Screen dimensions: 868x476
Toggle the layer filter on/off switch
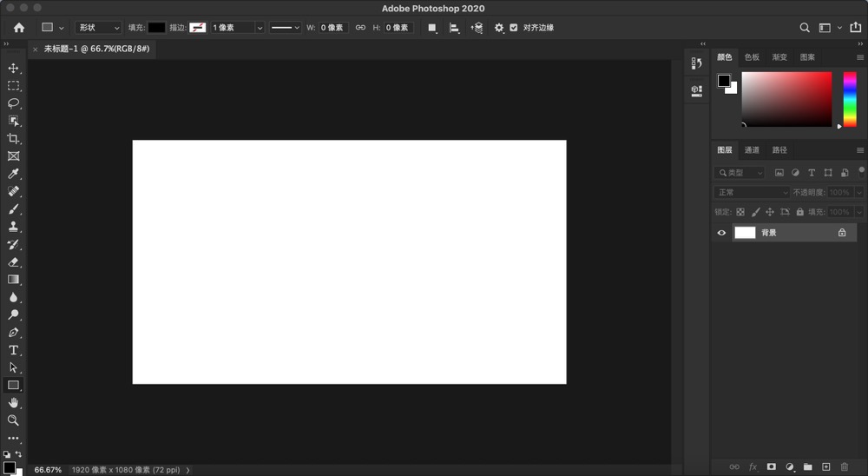point(861,170)
